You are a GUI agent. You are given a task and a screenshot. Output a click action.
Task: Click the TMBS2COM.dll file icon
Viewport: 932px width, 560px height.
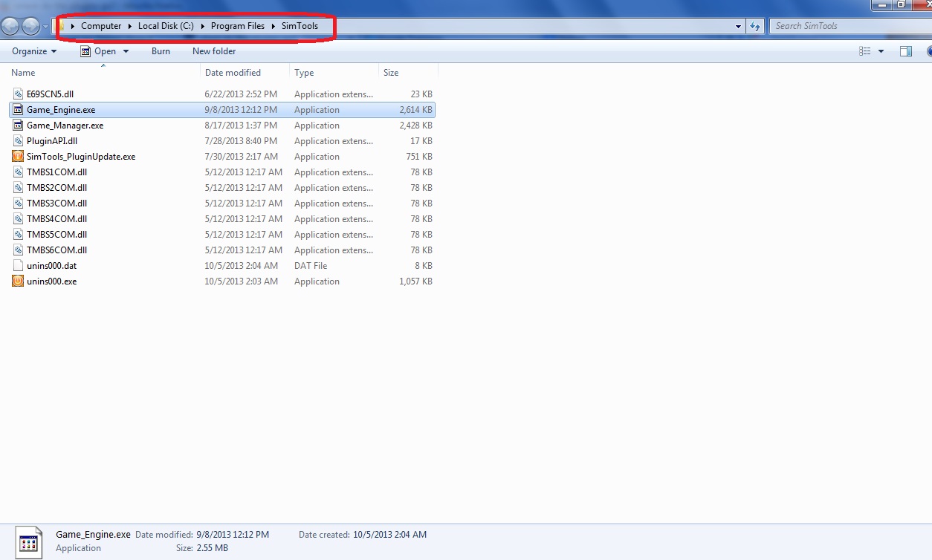18,188
